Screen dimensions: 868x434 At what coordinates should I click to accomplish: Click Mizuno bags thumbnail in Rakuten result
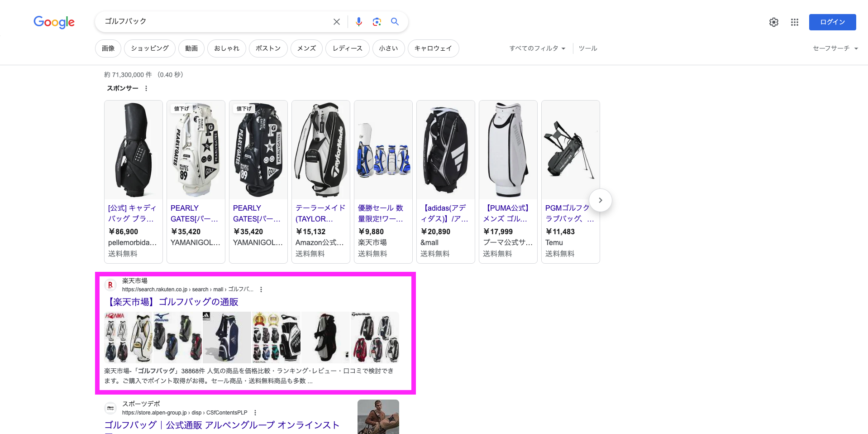point(178,337)
